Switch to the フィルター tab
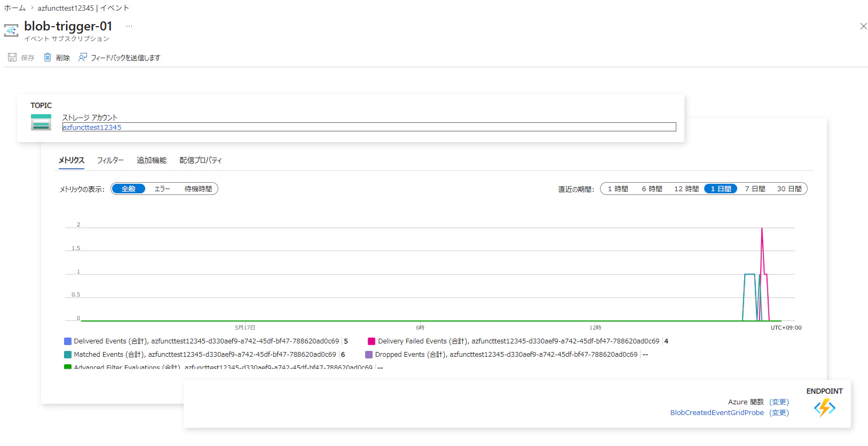Image resolution: width=868 pixels, height=446 pixels. coord(110,160)
